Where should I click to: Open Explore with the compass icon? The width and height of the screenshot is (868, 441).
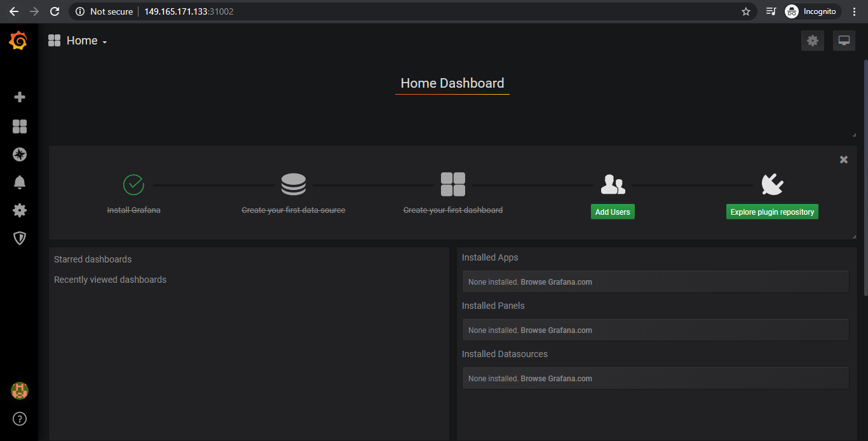19,154
